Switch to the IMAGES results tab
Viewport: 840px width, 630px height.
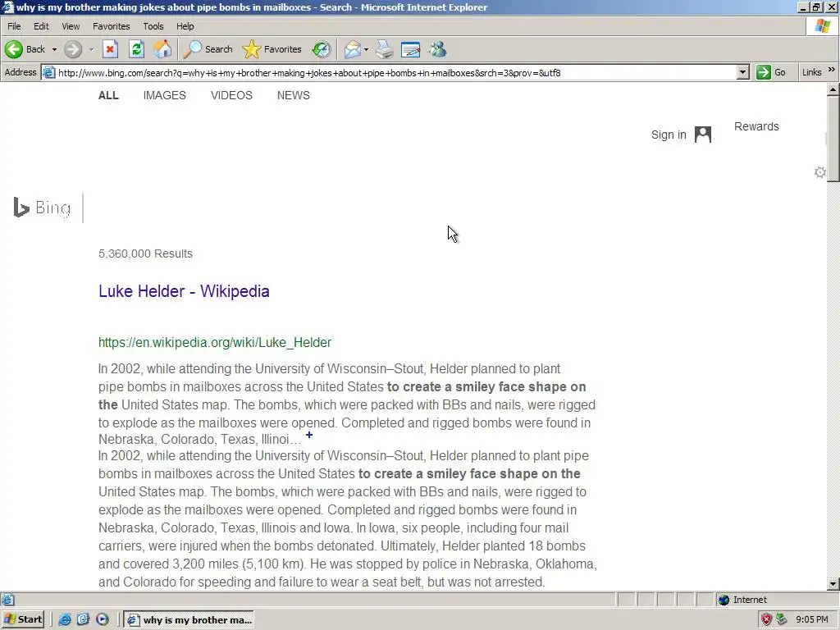(x=164, y=95)
